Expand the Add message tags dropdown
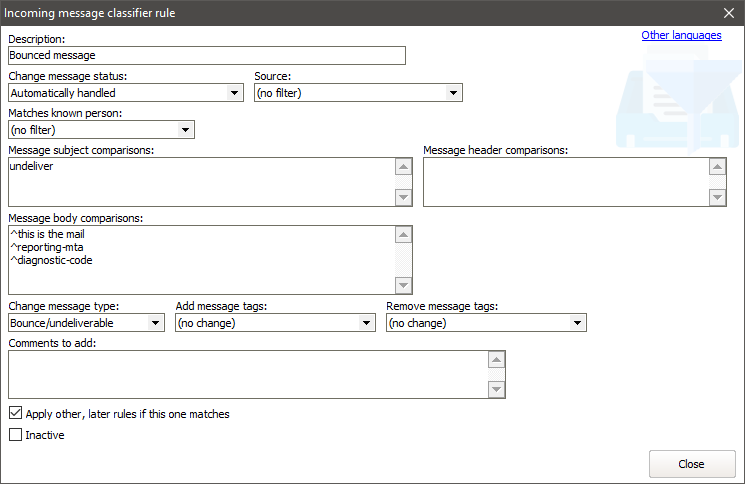Viewport: 745px width, 484px height. [275, 323]
